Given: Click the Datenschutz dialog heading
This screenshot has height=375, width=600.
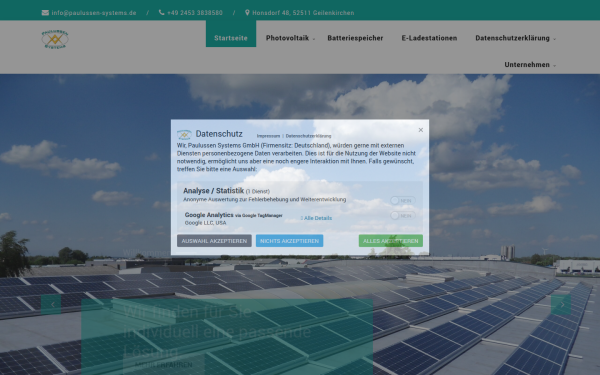Looking at the screenshot, I should point(219,134).
